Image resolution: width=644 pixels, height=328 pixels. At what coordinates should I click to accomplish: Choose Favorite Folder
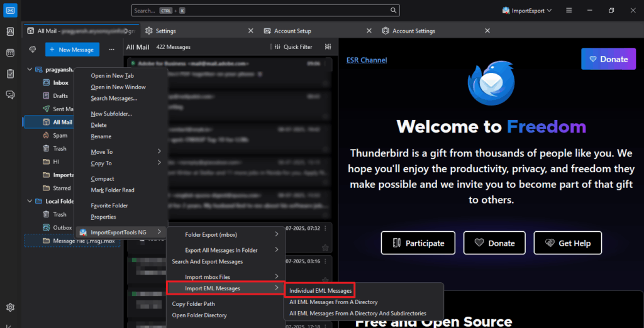click(109, 205)
